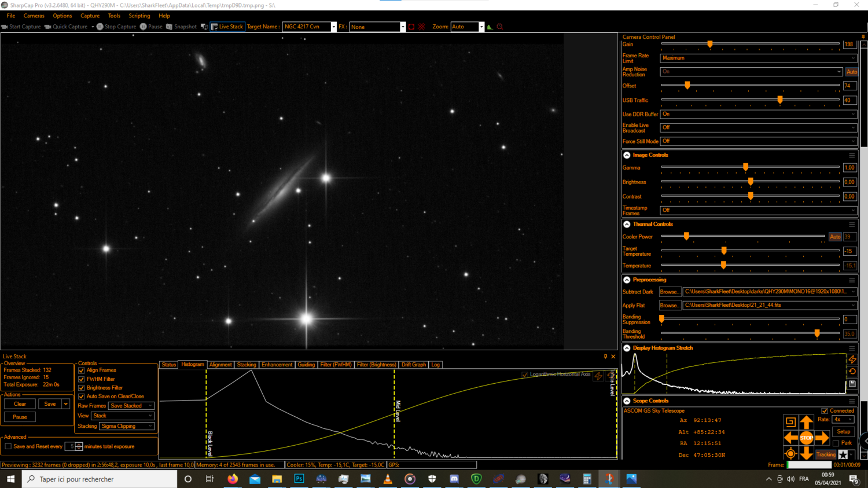Switch to the Guiding tab
Viewport: 868px width, 488px height.
coord(306,365)
